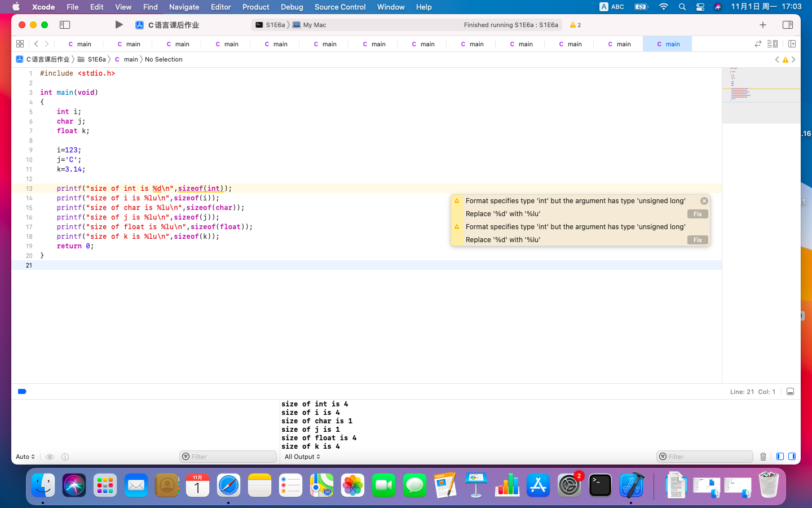Click C语言课后作业 in the jump bar
Image resolution: width=812 pixels, height=508 pixels.
(x=43, y=59)
